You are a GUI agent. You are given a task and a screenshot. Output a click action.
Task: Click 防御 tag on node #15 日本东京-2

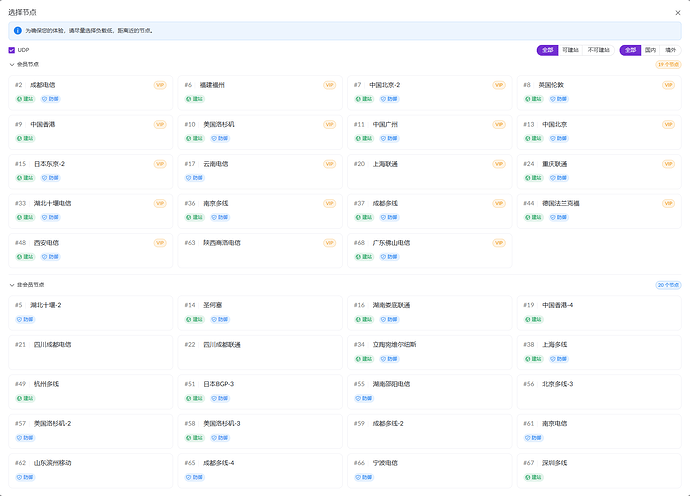[x=51, y=178]
